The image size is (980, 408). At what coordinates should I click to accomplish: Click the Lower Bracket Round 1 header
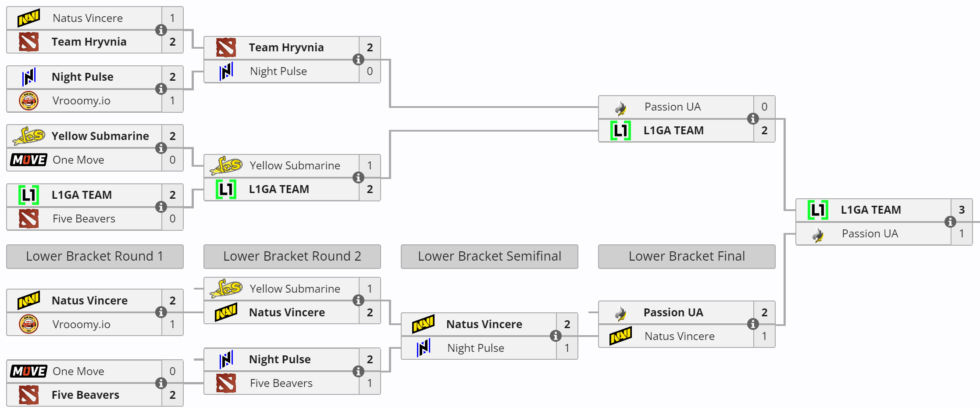pyautogui.click(x=95, y=256)
